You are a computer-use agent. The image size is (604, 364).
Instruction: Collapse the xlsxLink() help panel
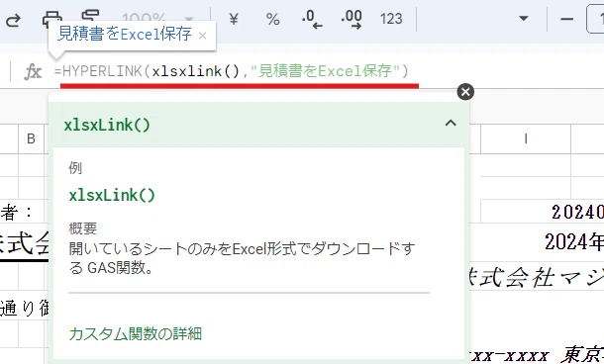click(451, 124)
